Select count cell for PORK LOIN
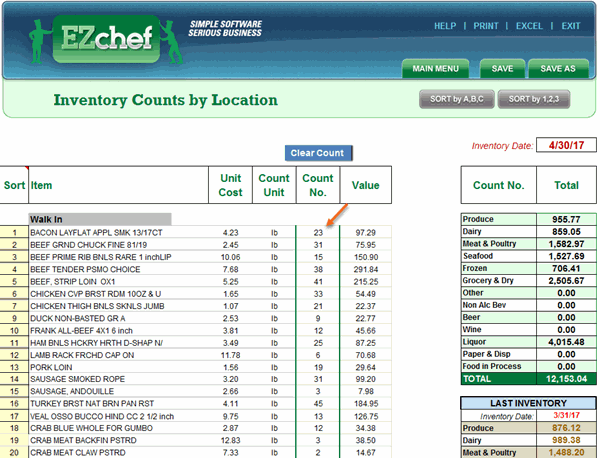 click(x=318, y=367)
